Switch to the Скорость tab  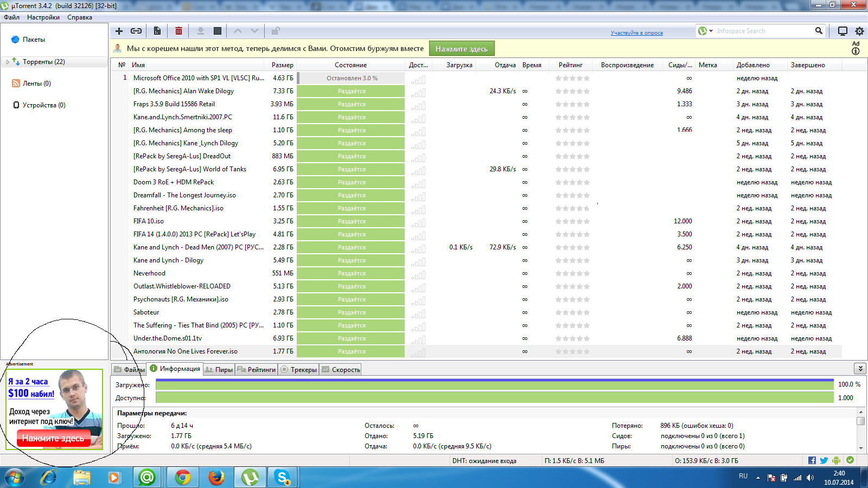(x=341, y=369)
